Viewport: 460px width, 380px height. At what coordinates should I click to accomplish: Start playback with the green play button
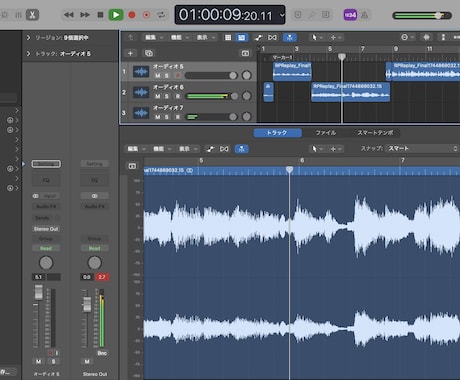tap(116, 15)
